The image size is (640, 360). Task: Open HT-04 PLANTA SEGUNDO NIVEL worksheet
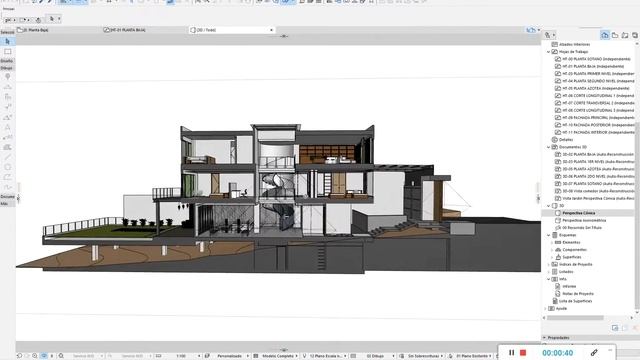pyautogui.click(x=594, y=81)
